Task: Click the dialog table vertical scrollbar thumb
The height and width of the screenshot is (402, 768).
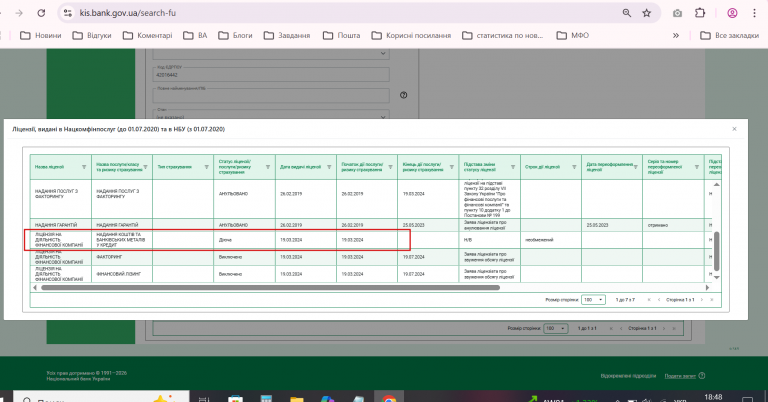Action: pyautogui.click(x=717, y=251)
